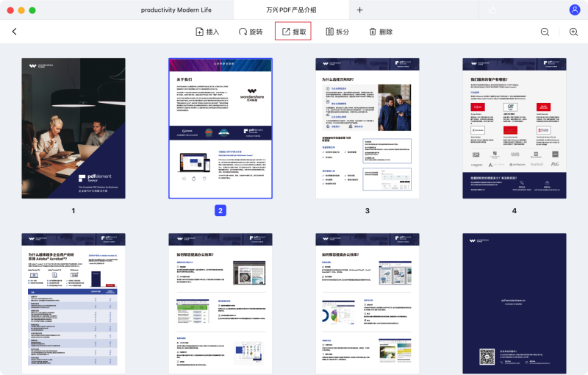Screen dimensions: 588x375
Task: Select the Adobe Acrobat comparison page thumbnail
Action: pyautogui.click(x=73, y=304)
